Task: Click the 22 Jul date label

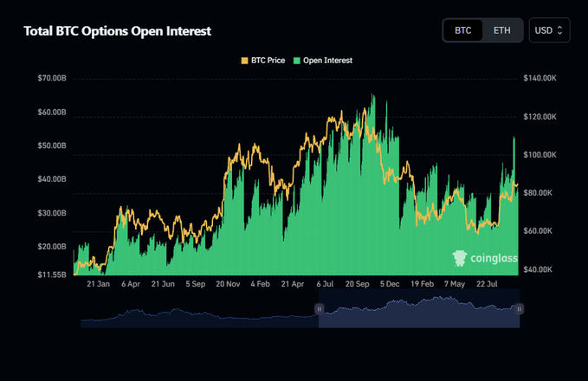Action: click(487, 284)
